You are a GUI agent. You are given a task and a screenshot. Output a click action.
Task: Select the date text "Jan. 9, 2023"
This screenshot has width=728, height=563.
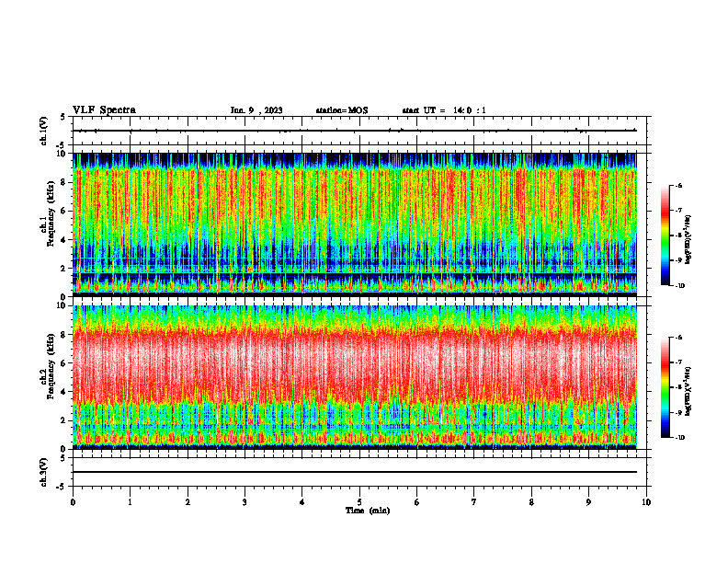[x=256, y=110]
